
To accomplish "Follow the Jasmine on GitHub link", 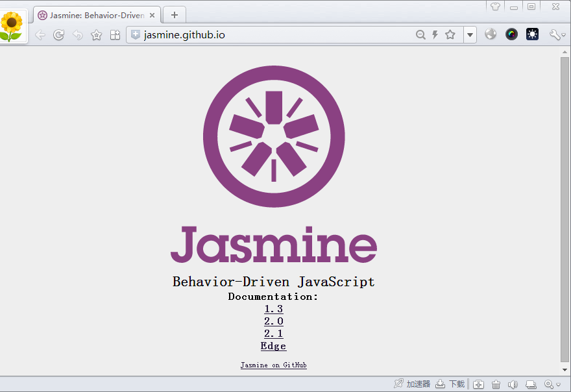I will 273,365.
